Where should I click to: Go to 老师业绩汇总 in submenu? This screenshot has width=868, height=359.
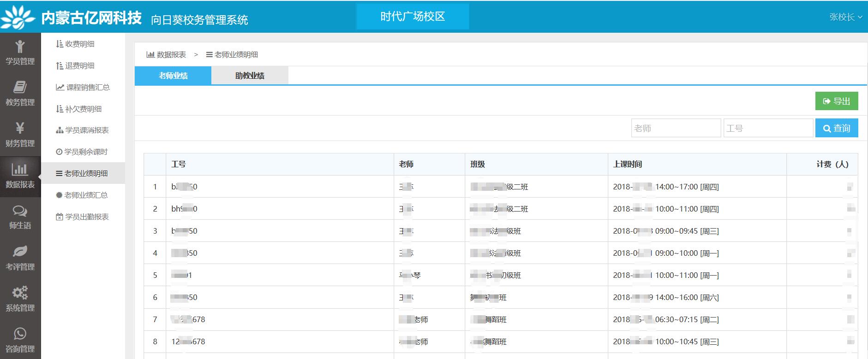(x=86, y=195)
